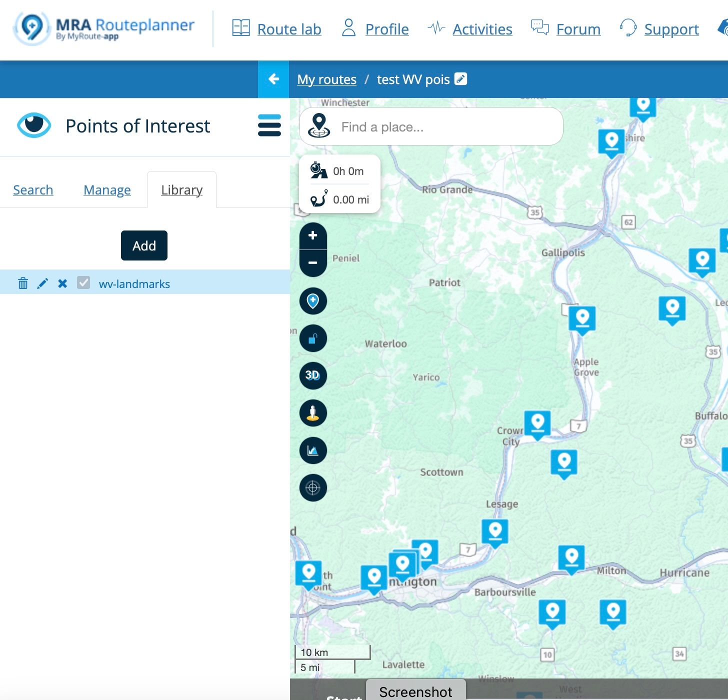Switch to the Search tab
This screenshot has height=700, width=728.
(x=33, y=190)
